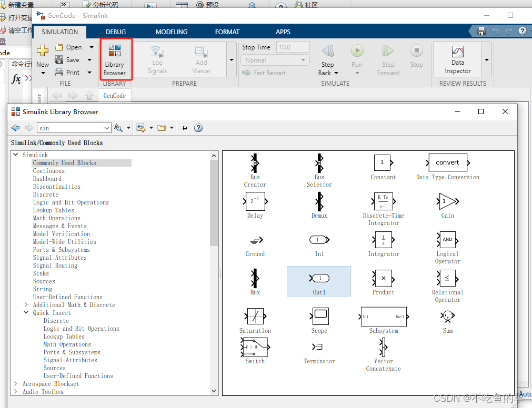
Task: Select Math Operations under Quick Insert
Action: click(x=67, y=344)
